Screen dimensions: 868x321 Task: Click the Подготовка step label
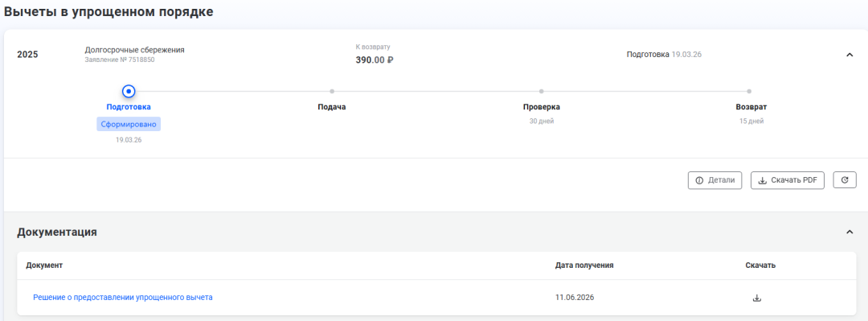[x=129, y=107]
